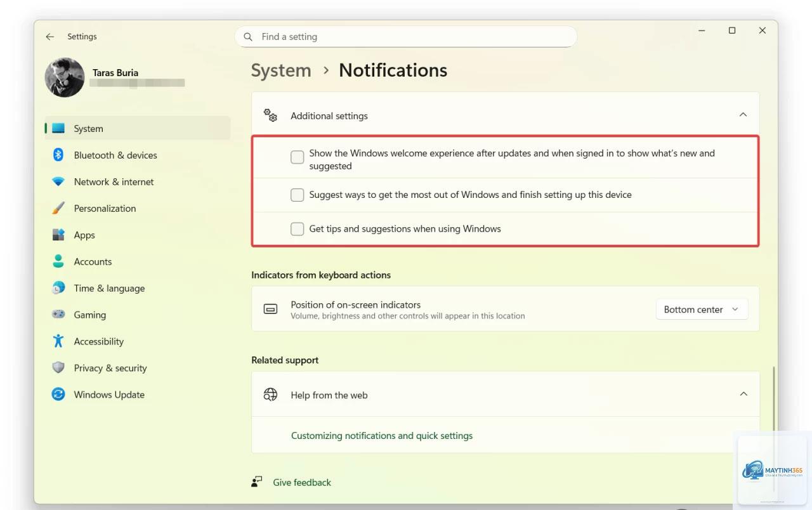Collapse the Additional settings section chevron
Viewport: 812px width, 510px height.
click(743, 115)
